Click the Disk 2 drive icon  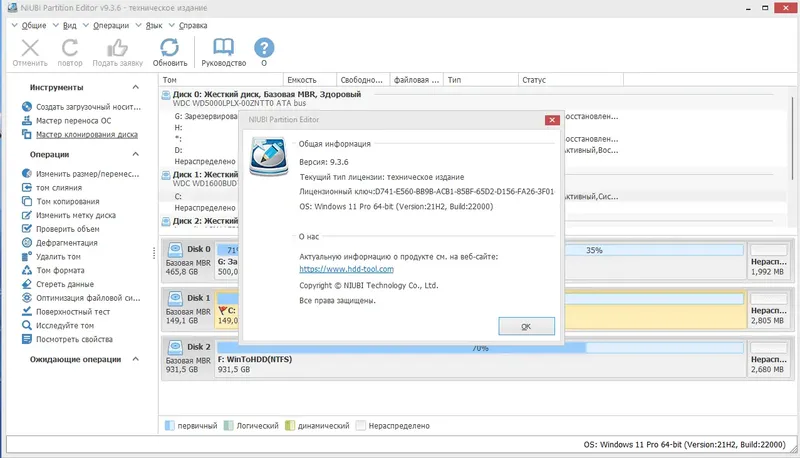click(x=175, y=347)
